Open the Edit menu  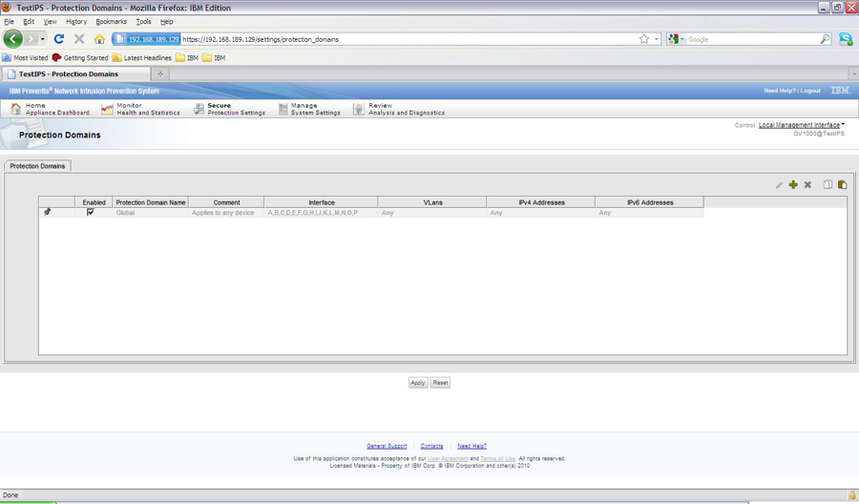coord(29,22)
